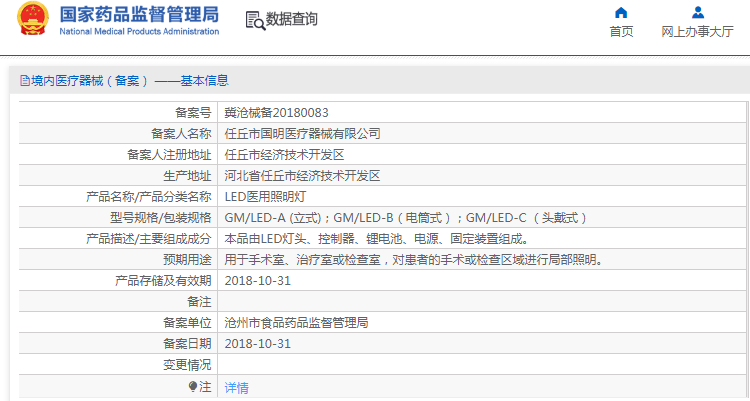Screen dimensions: 750x401
Task: Click 国家药品监督管理局 site title
Action: tap(139, 14)
